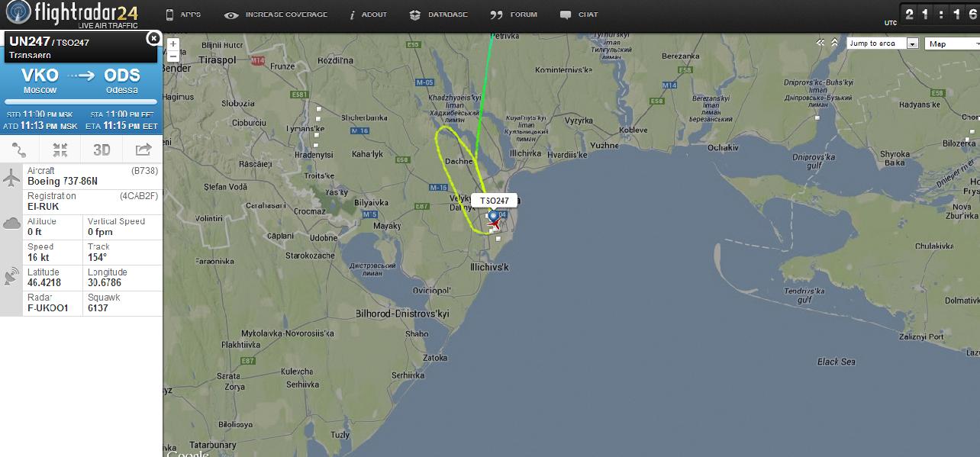Image resolution: width=980 pixels, height=457 pixels.
Task: Center map on aircraft with the arrows icon
Action: coord(60,150)
